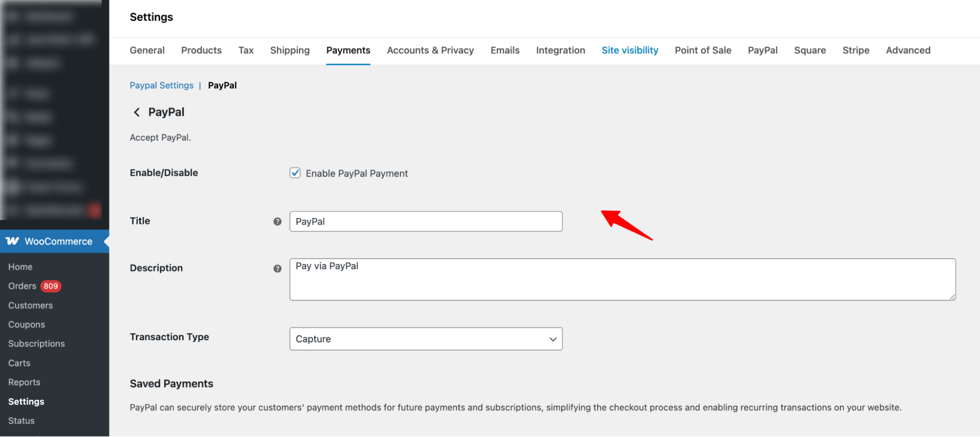Open Customers in the sidebar
The width and height of the screenshot is (980, 437).
coord(30,305)
